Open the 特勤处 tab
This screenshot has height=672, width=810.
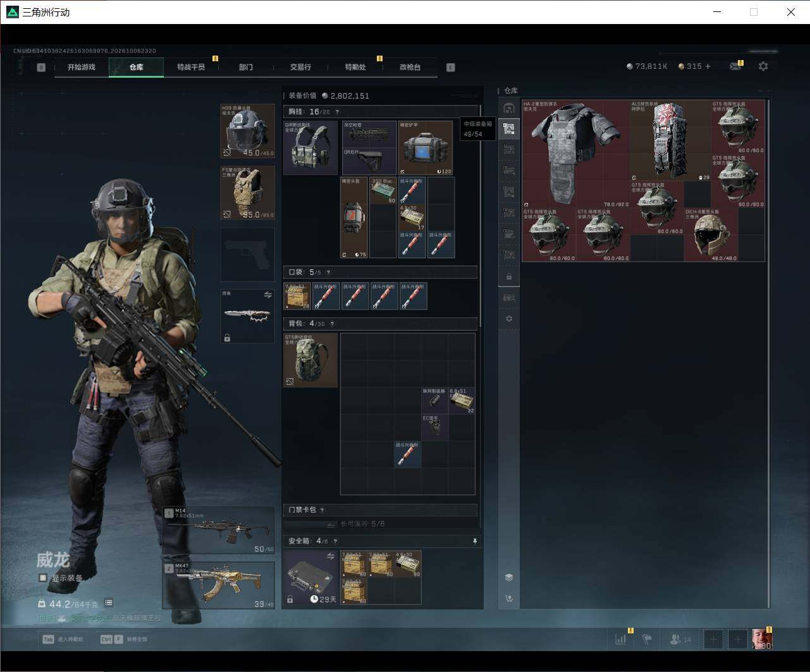355,67
